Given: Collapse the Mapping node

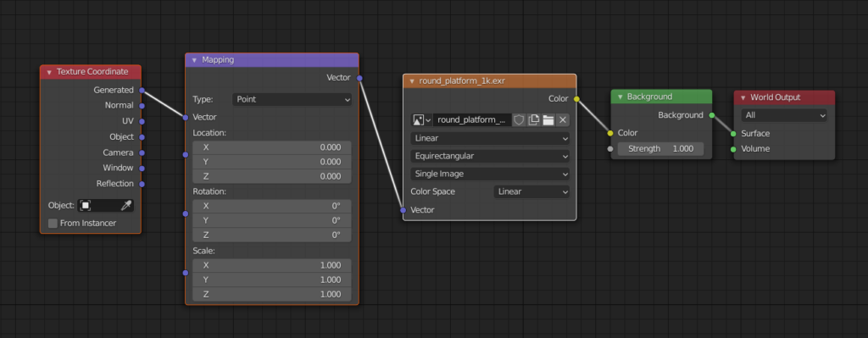Looking at the screenshot, I should point(194,60).
